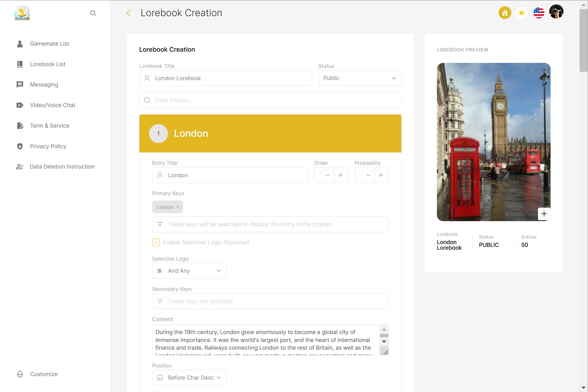Viewport: 588px width, 392px height.
Task: Click the US flag language icon
Action: coord(538,13)
